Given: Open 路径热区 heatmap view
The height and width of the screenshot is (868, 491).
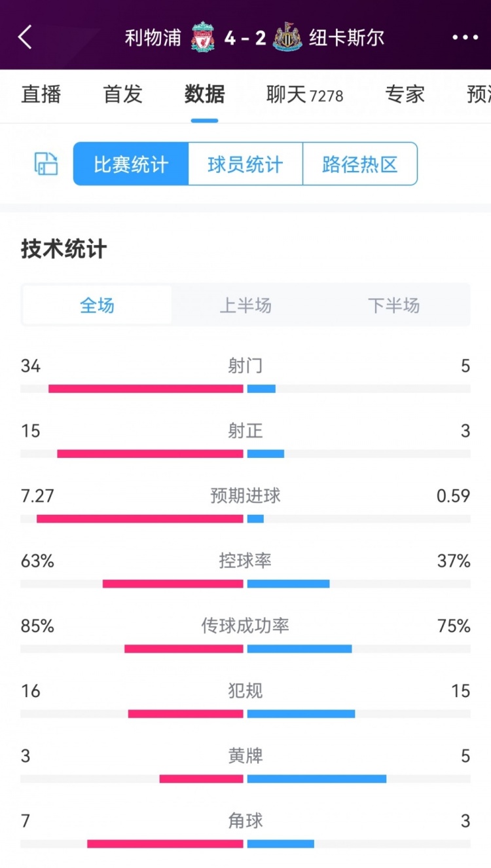Looking at the screenshot, I should coord(361,164).
